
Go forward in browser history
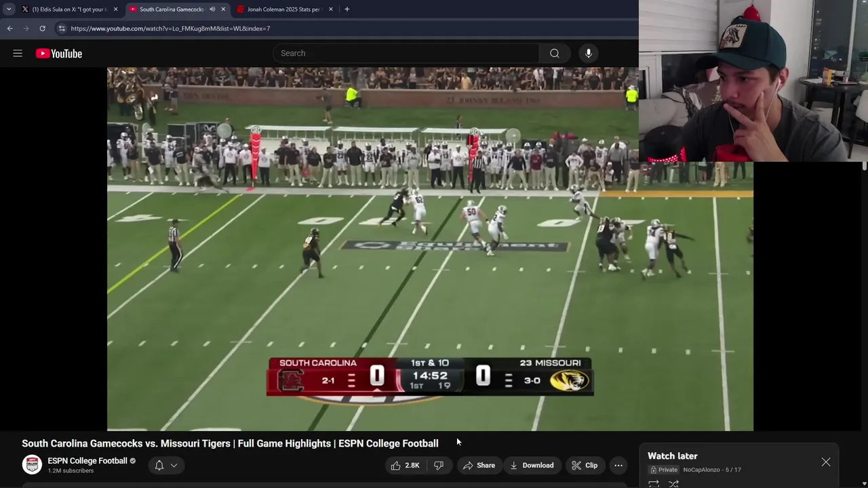[x=26, y=28]
